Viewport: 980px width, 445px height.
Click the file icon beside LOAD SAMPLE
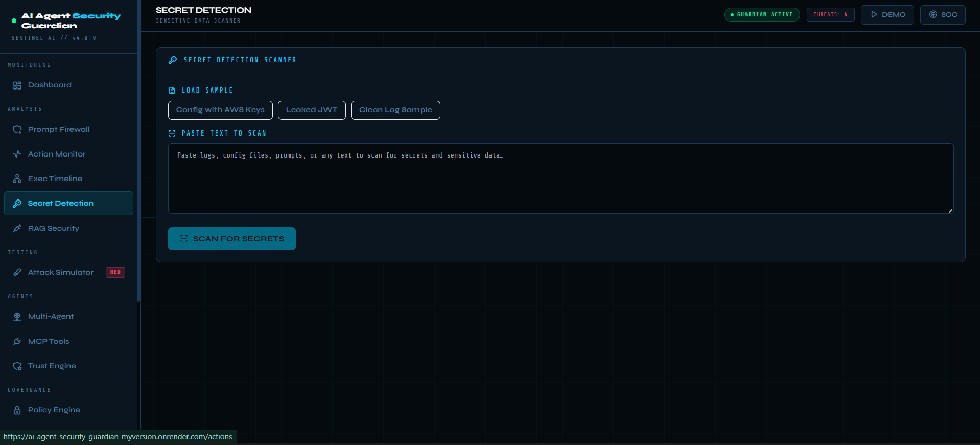pyautogui.click(x=172, y=91)
